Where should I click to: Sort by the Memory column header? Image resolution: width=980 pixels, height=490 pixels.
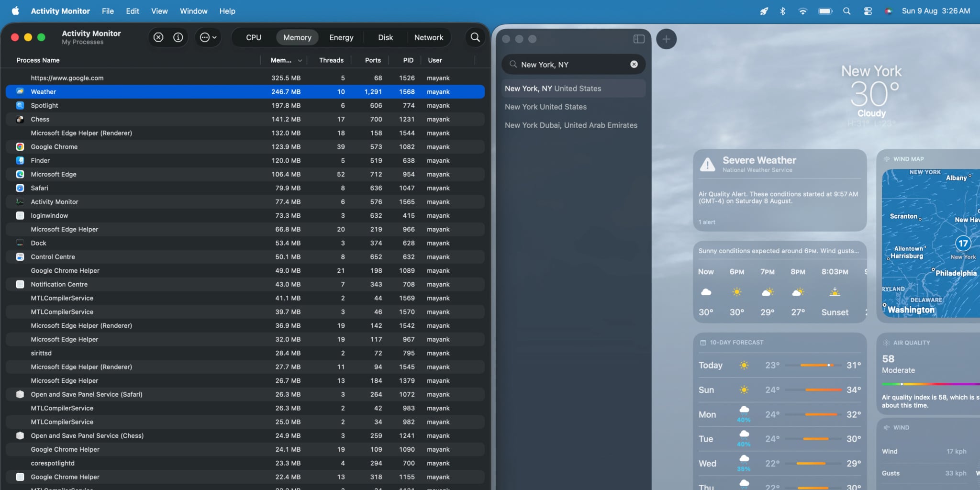[x=286, y=60]
